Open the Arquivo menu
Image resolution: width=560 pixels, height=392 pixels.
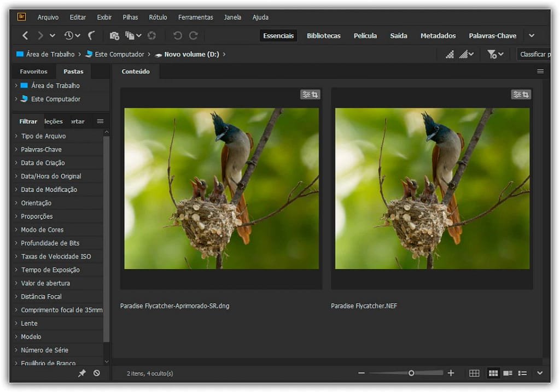(48, 17)
